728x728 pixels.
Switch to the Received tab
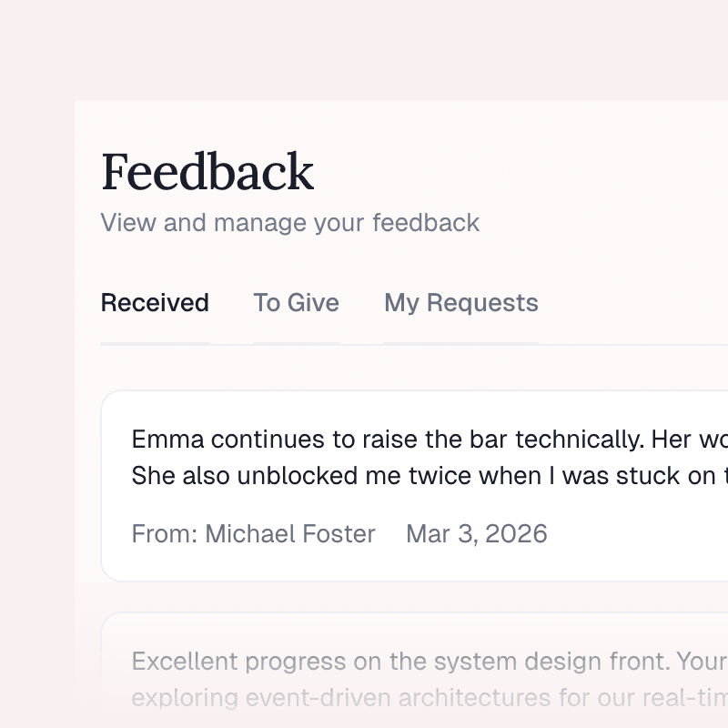pyautogui.click(x=155, y=303)
